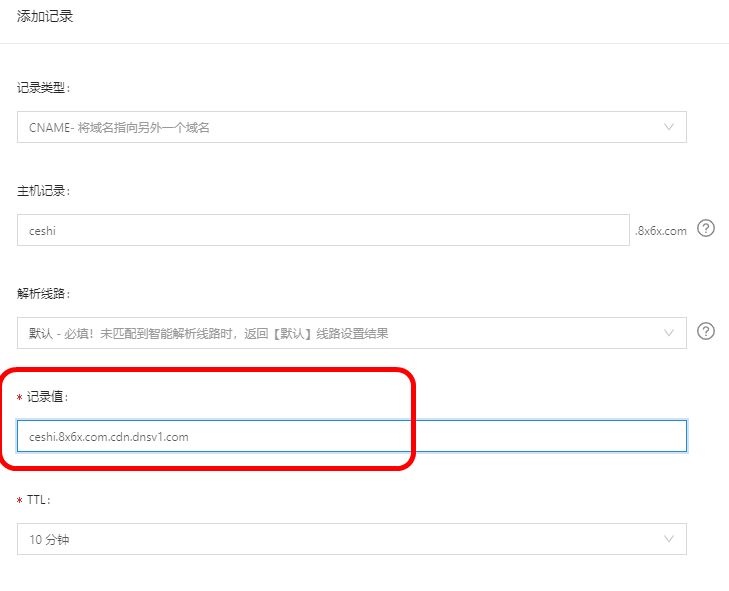This screenshot has height=591, width=729.
Task: Click the TTL field label
Action: 39,499
